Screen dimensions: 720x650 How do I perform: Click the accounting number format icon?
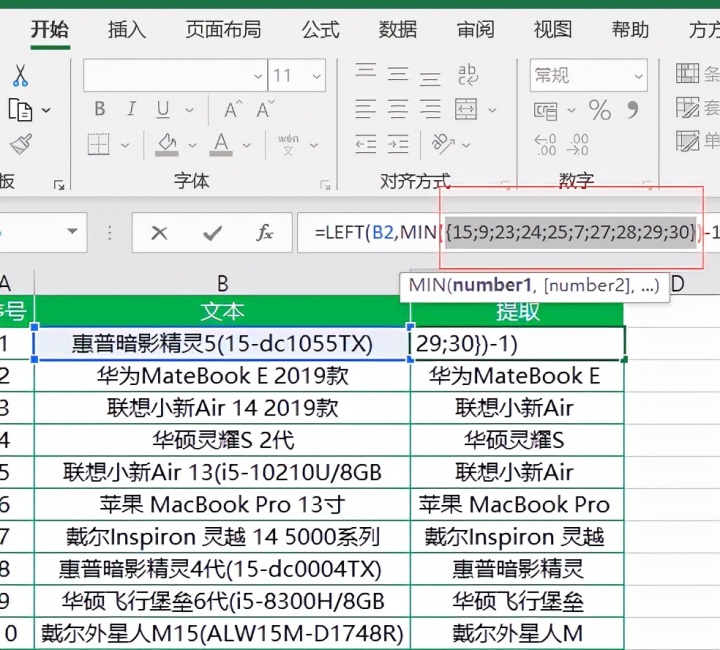point(546,111)
